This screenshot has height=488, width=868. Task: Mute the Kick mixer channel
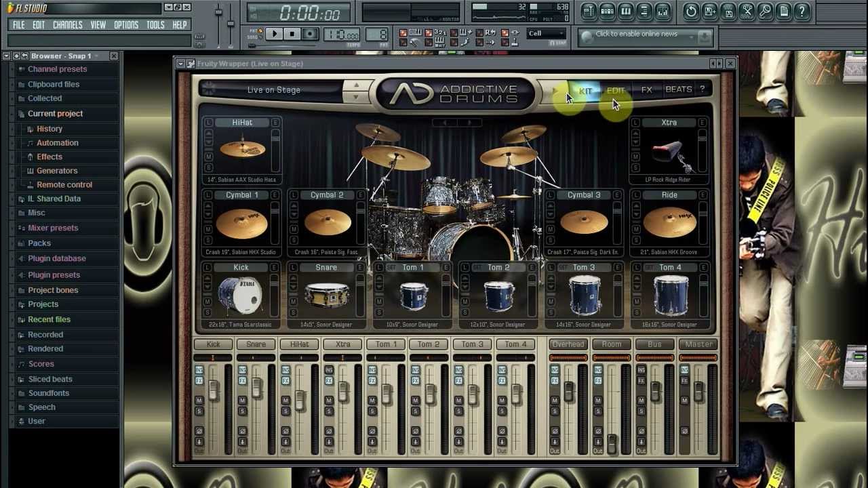199,401
